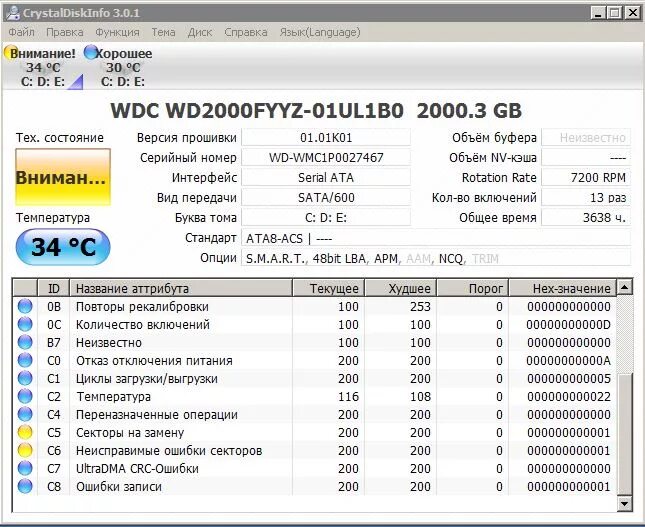The height and width of the screenshot is (527, 645).
Task: Click the 34 °C temperature button
Action: [x=63, y=247]
